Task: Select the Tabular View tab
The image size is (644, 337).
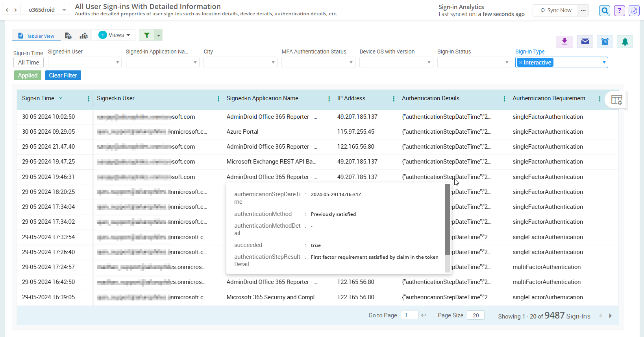Action: tap(36, 36)
